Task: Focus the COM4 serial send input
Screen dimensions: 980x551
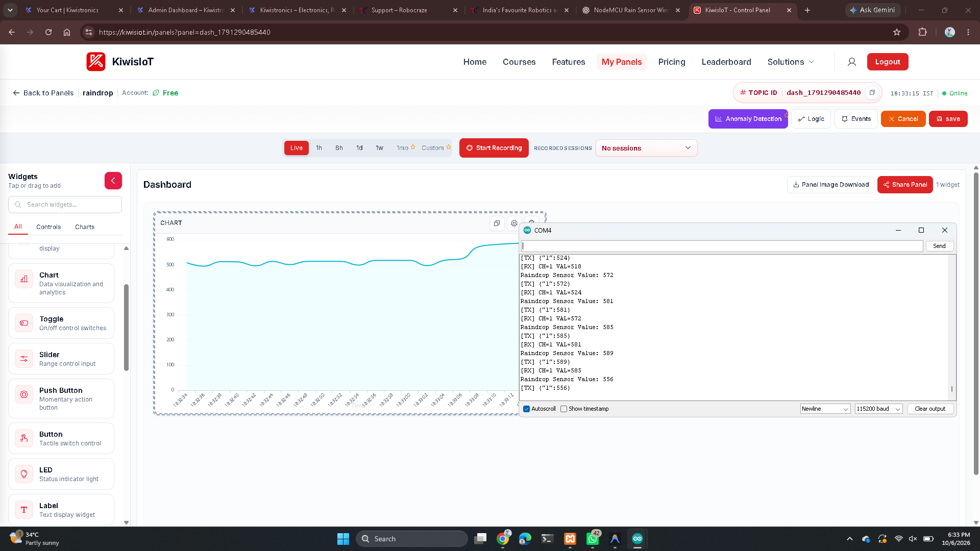Action: [722, 246]
